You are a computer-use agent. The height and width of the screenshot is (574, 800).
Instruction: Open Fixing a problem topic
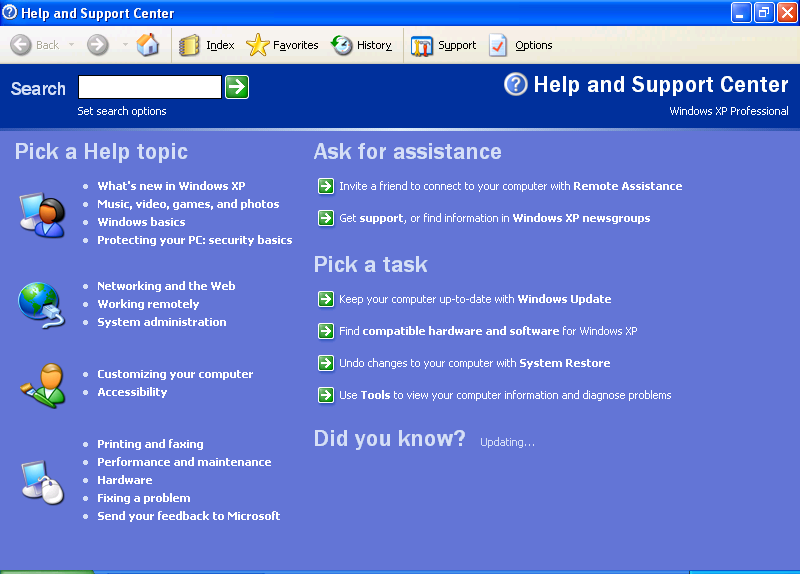144,498
